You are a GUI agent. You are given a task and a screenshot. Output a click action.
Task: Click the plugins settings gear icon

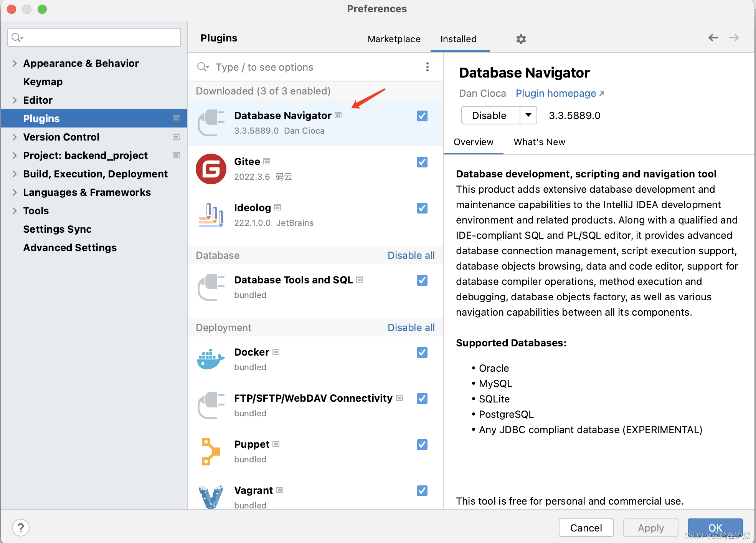coord(521,39)
